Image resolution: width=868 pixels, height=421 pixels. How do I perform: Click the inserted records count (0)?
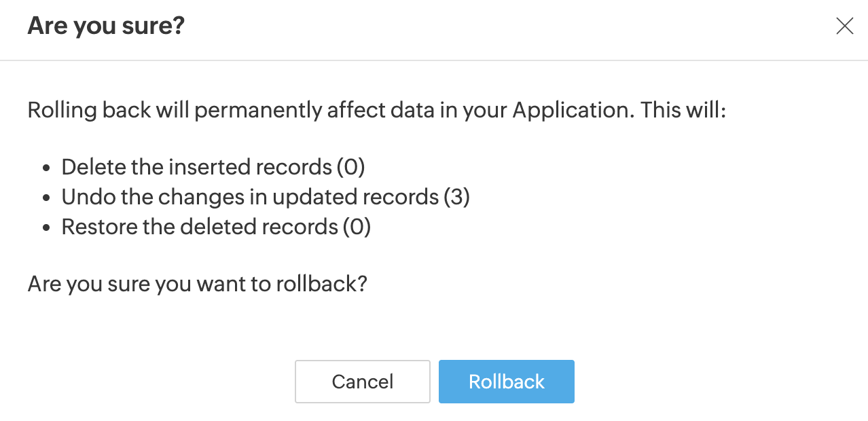351,167
